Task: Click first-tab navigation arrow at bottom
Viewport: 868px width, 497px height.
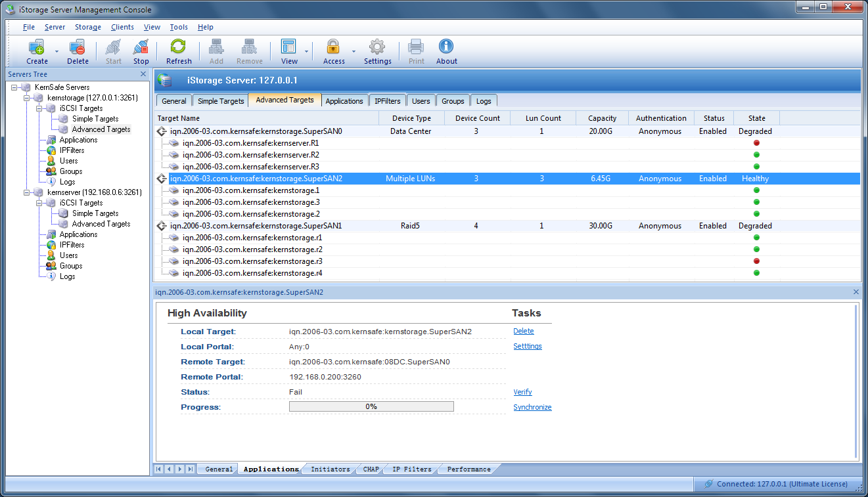Action: pos(158,469)
